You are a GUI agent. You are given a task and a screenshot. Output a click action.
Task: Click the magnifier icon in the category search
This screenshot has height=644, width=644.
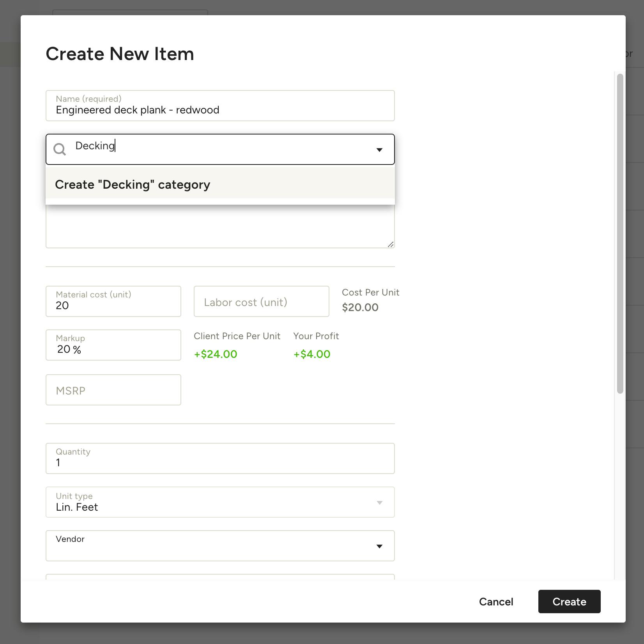tap(60, 149)
